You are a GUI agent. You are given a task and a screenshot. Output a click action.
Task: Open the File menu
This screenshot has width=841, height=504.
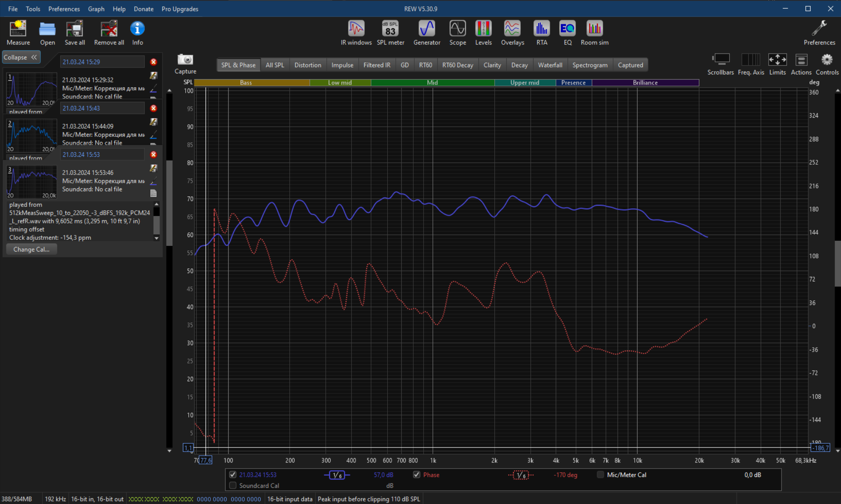pos(13,9)
